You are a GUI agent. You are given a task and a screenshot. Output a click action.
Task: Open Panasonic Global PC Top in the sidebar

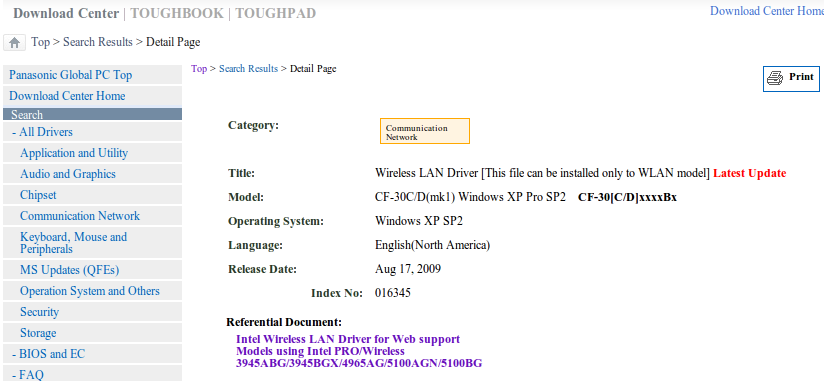92,75
